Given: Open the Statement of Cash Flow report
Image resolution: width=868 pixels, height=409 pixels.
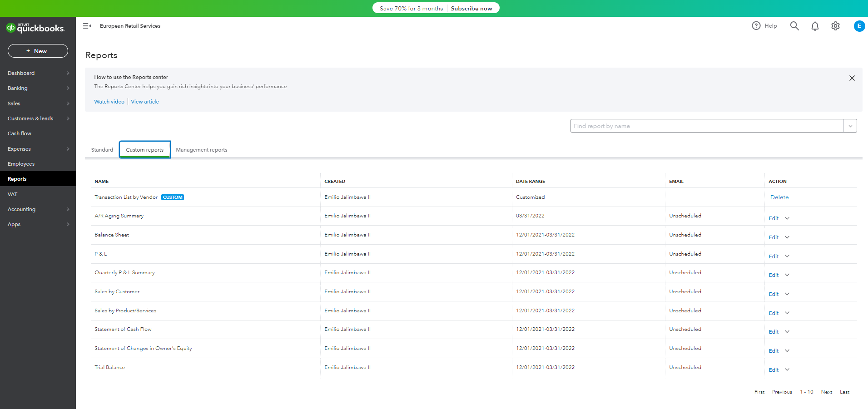Looking at the screenshot, I should click(123, 329).
